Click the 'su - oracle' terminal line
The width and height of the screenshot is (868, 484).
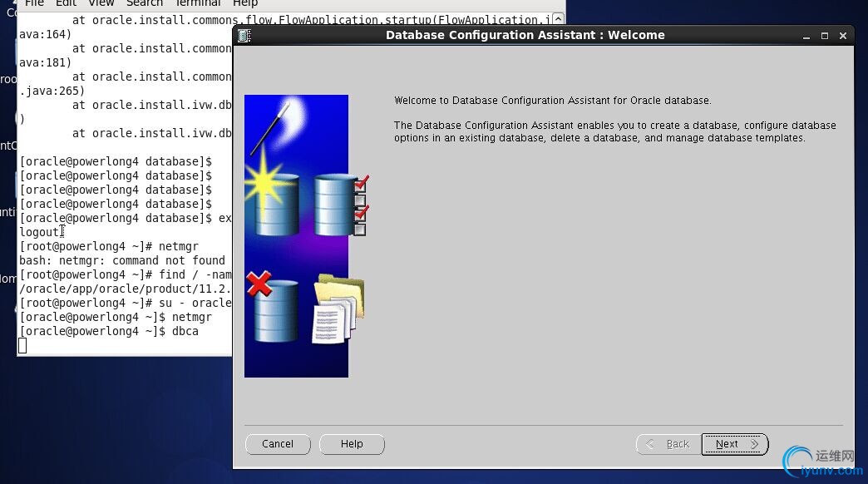pos(126,303)
